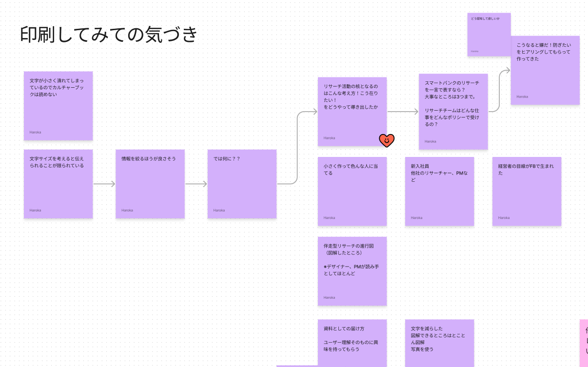Select arrow connector from 情報を絞る note to では何に note
Image resolution: width=588 pixels, height=367 pixels.
196,184
